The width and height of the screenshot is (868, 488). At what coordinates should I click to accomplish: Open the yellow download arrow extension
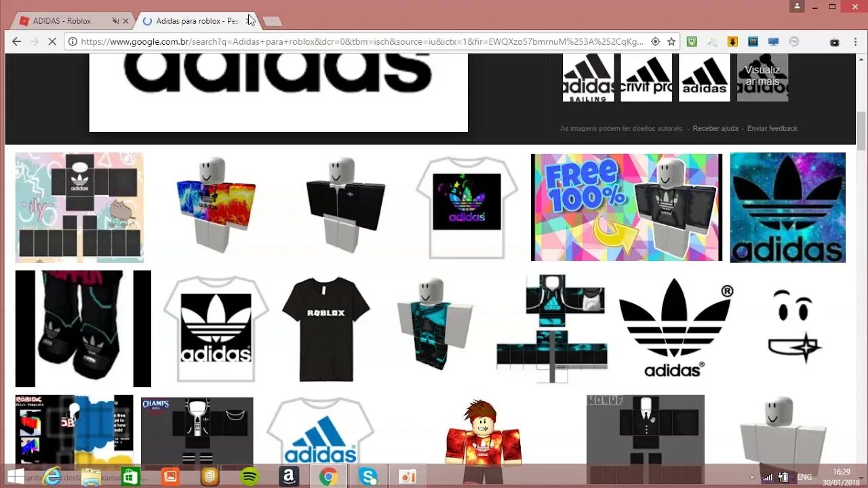coord(732,42)
